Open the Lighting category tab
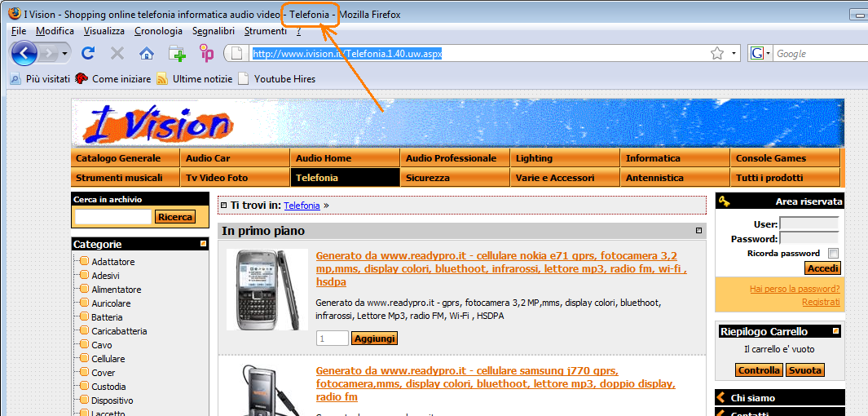The width and height of the screenshot is (868, 416). pyautogui.click(x=565, y=158)
